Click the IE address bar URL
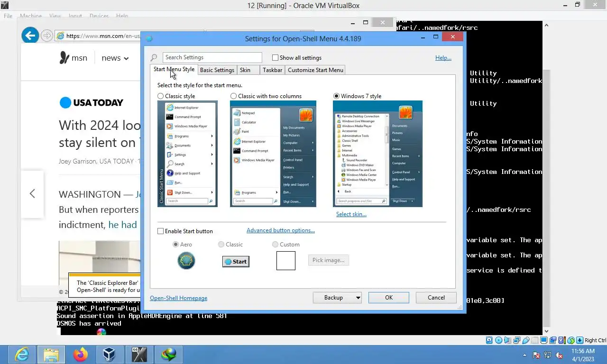The height and width of the screenshot is (364, 607). [103, 36]
